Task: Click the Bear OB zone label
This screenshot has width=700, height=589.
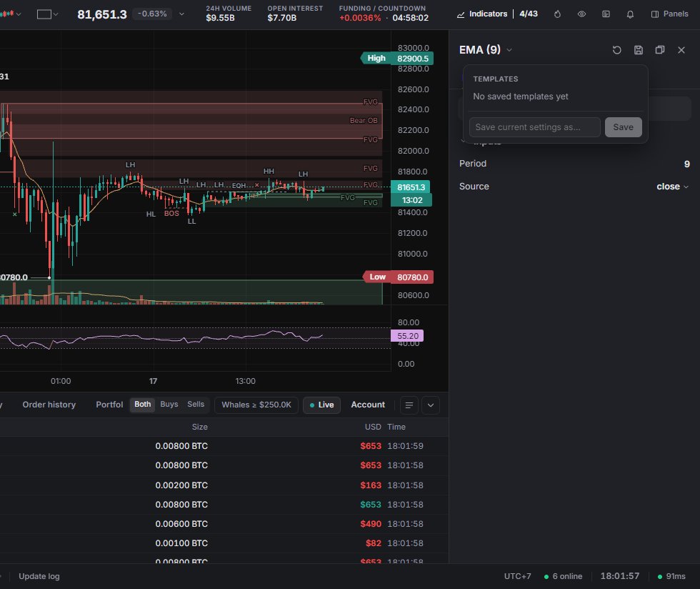Action: click(364, 121)
